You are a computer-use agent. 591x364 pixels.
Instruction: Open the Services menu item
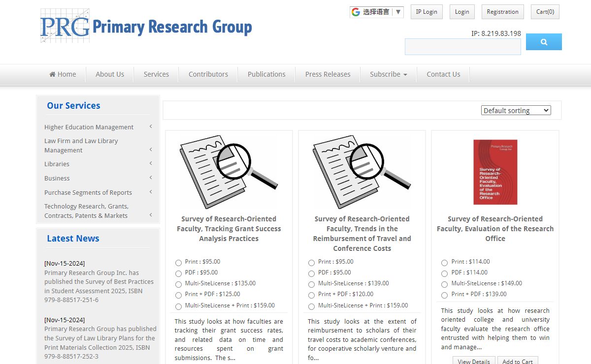tap(156, 74)
